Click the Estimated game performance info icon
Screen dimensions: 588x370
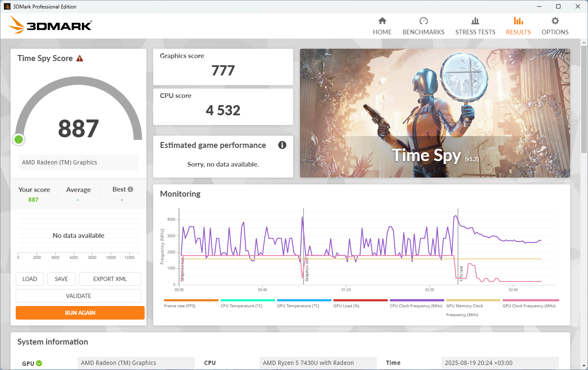pyautogui.click(x=282, y=145)
